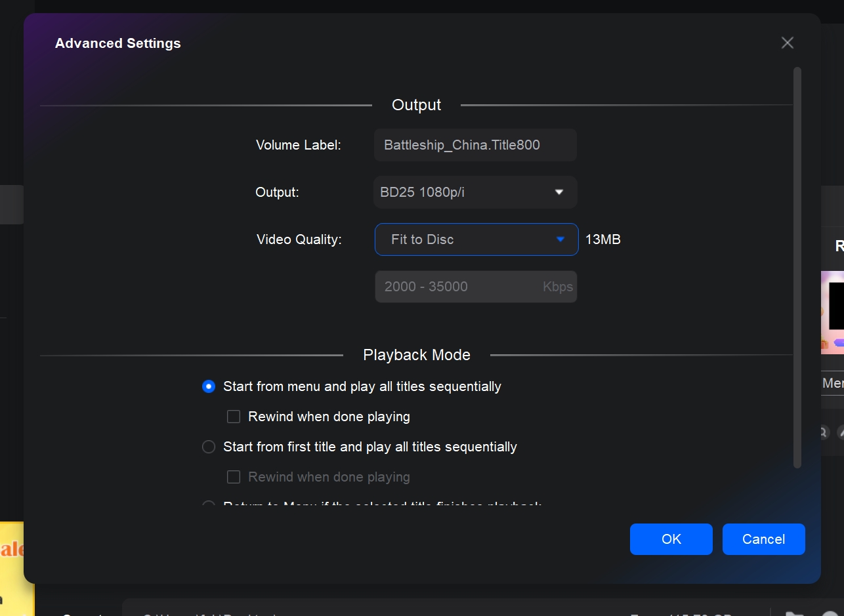Tick Rewind checkbox under Start from first title
The width and height of the screenshot is (844, 616).
point(234,477)
